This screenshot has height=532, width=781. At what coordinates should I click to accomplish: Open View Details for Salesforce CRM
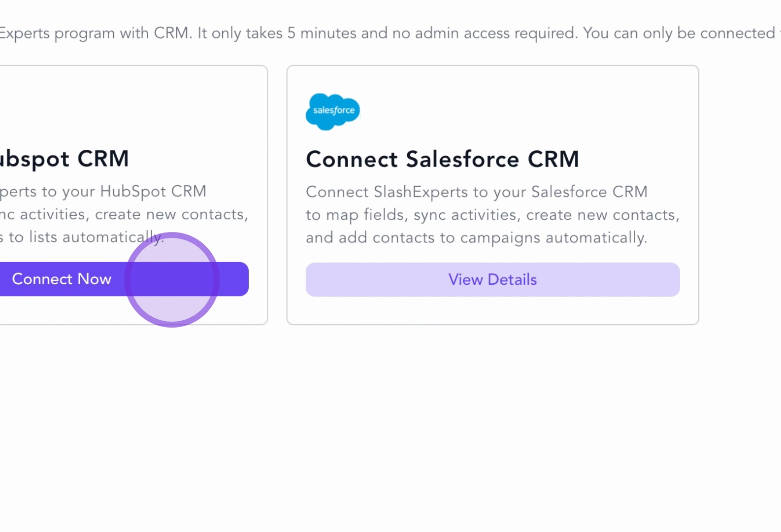pyautogui.click(x=492, y=279)
